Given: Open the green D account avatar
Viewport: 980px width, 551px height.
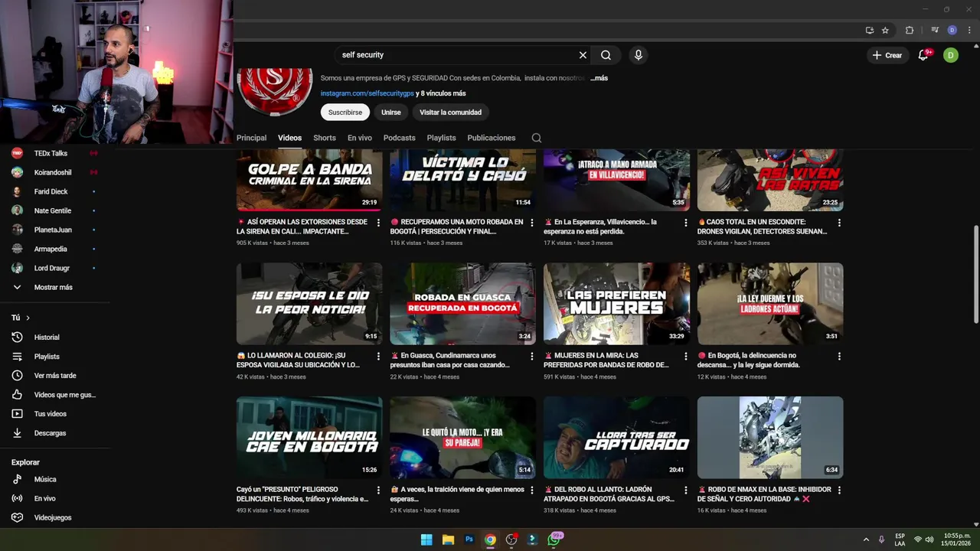Looking at the screenshot, I should [951, 55].
